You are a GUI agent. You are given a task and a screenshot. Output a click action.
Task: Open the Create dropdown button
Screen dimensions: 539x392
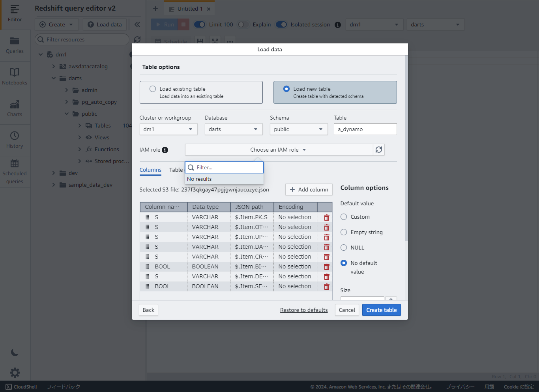[57, 24]
